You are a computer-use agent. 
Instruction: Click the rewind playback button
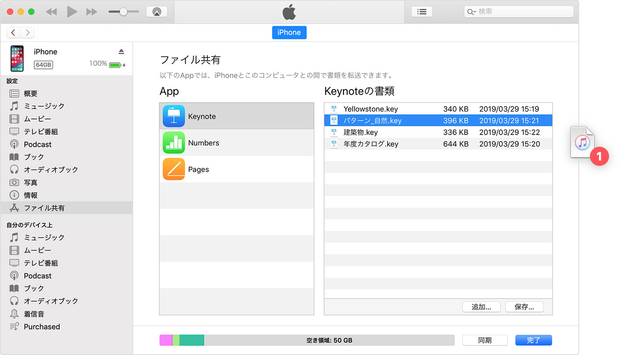tap(51, 12)
